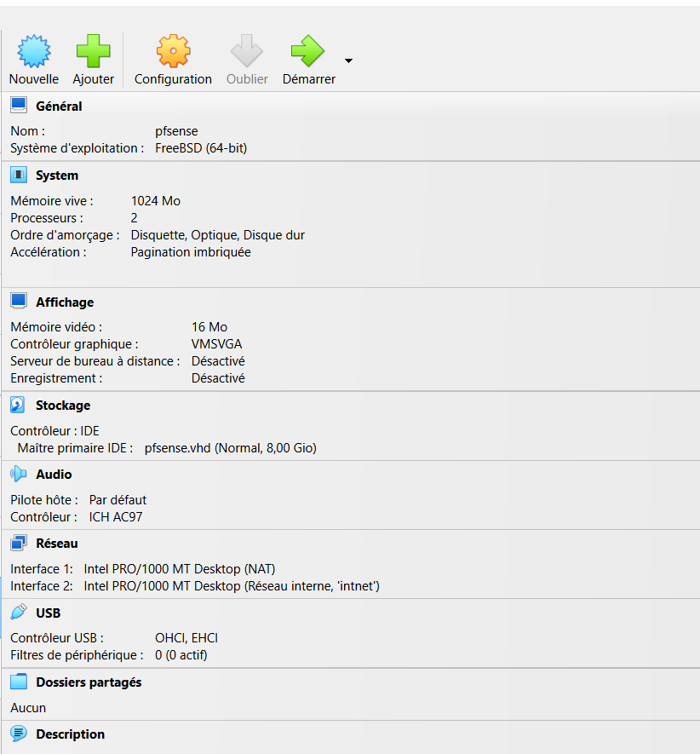
Task: Click the green plus Ajouter icon
Action: pos(93,51)
